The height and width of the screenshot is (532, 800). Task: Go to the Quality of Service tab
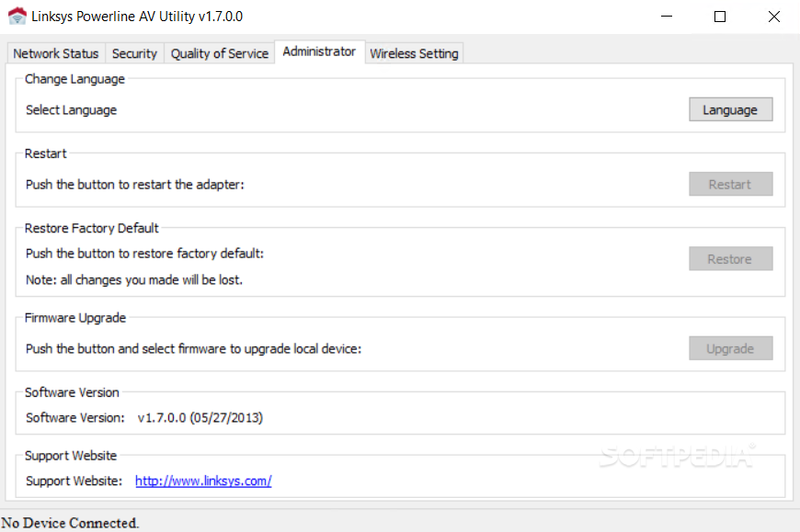220,53
